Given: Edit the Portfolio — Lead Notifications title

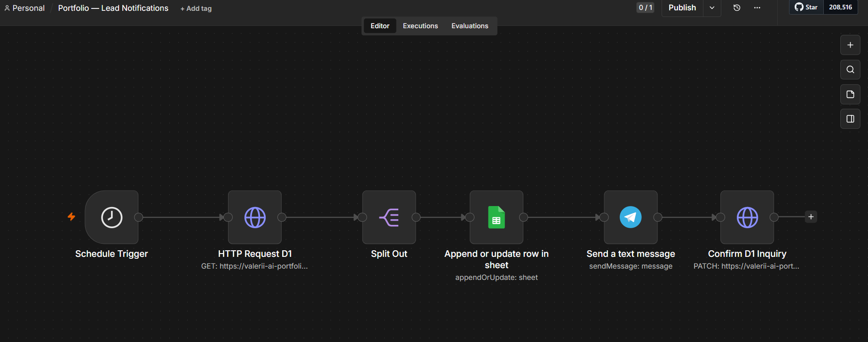Looking at the screenshot, I should click(x=113, y=8).
